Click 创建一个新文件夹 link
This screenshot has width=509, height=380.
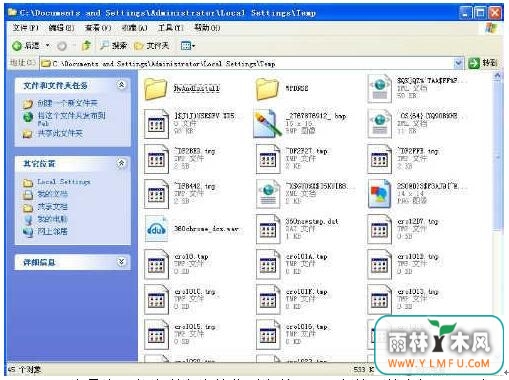[67, 103]
